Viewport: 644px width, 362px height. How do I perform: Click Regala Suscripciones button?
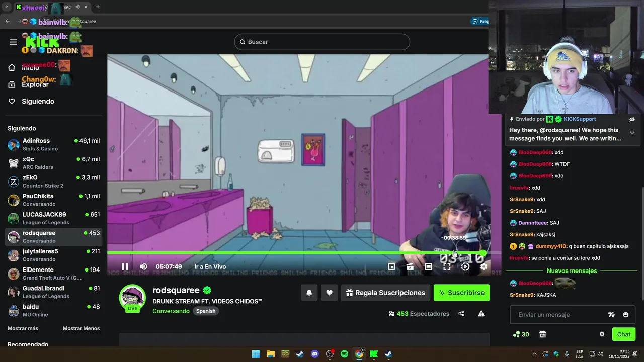point(385,293)
